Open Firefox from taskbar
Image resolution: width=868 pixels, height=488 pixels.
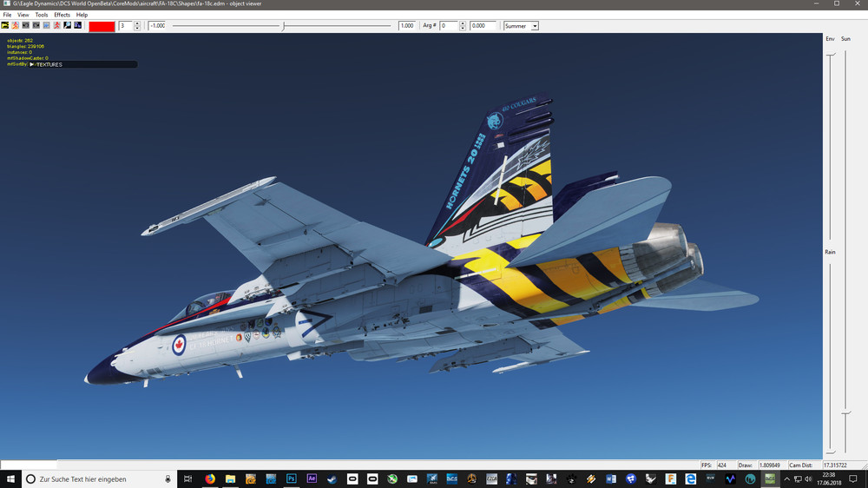pos(210,479)
